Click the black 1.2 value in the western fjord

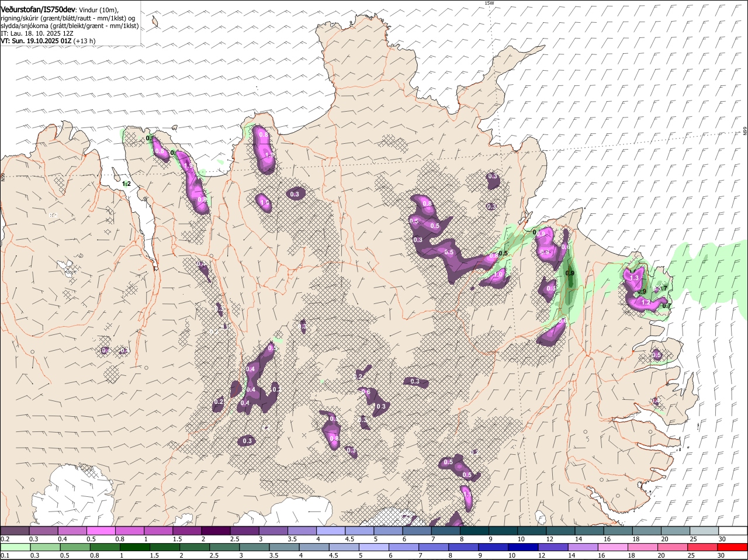[126, 184]
